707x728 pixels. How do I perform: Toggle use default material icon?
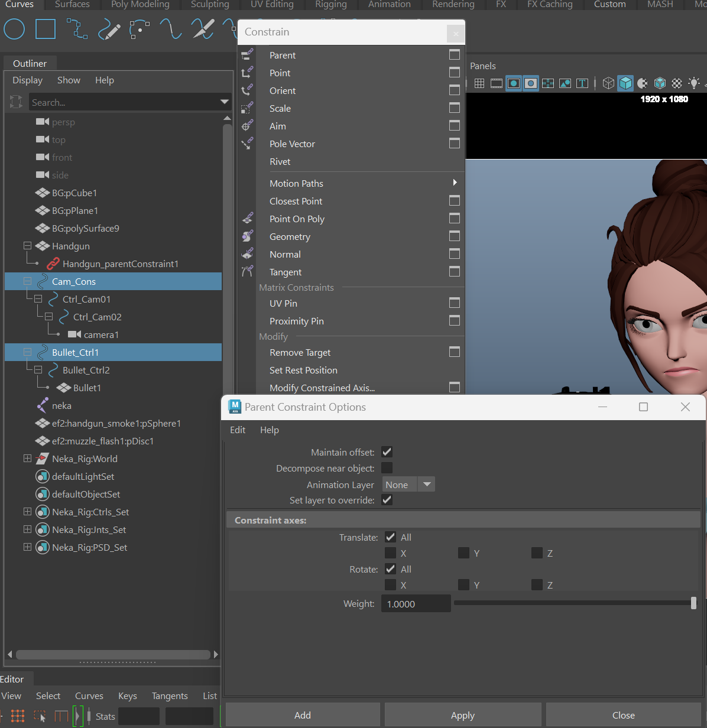643,83
